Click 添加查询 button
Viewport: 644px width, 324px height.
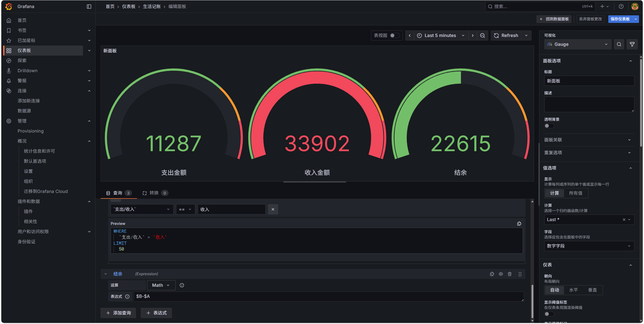118,313
